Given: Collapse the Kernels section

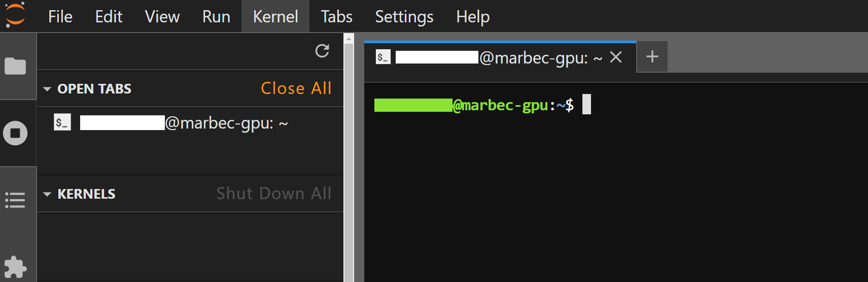Looking at the screenshot, I should pyautogui.click(x=47, y=194).
